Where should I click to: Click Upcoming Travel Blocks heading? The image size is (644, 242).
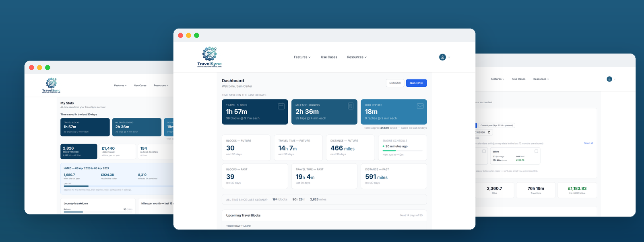pyautogui.click(x=243, y=215)
